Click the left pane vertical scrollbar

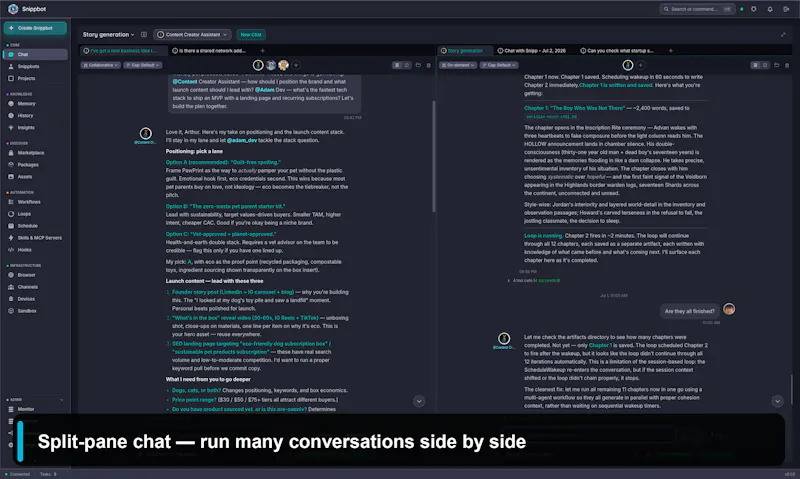point(434,156)
